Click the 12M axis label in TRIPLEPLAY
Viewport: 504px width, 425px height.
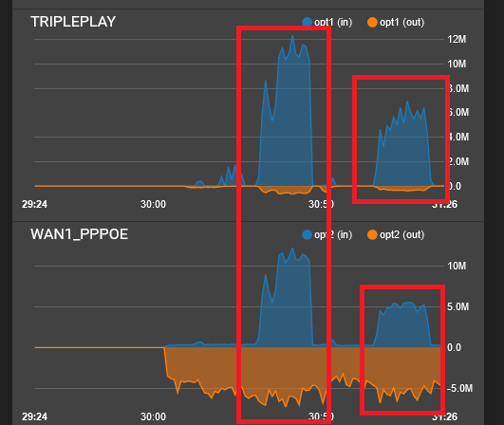457,40
